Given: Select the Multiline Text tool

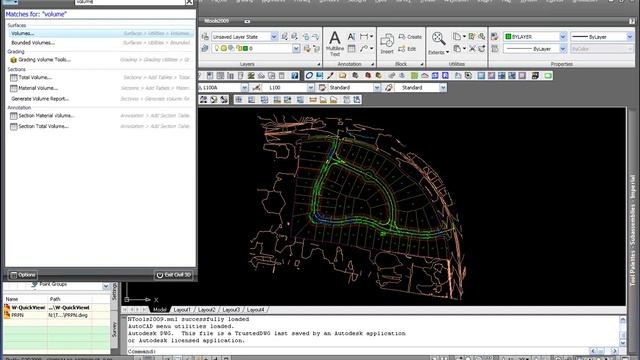Looking at the screenshot, I should (x=335, y=43).
